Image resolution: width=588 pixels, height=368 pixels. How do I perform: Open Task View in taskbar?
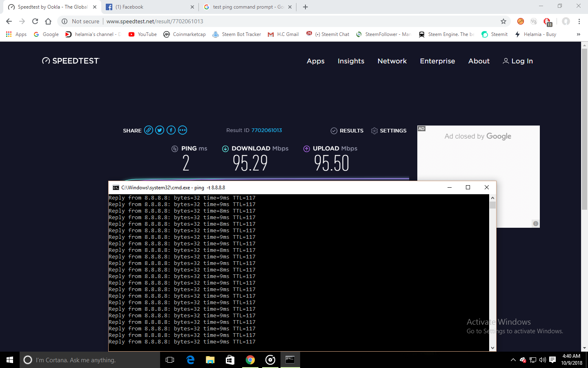(x=170, y=360)
